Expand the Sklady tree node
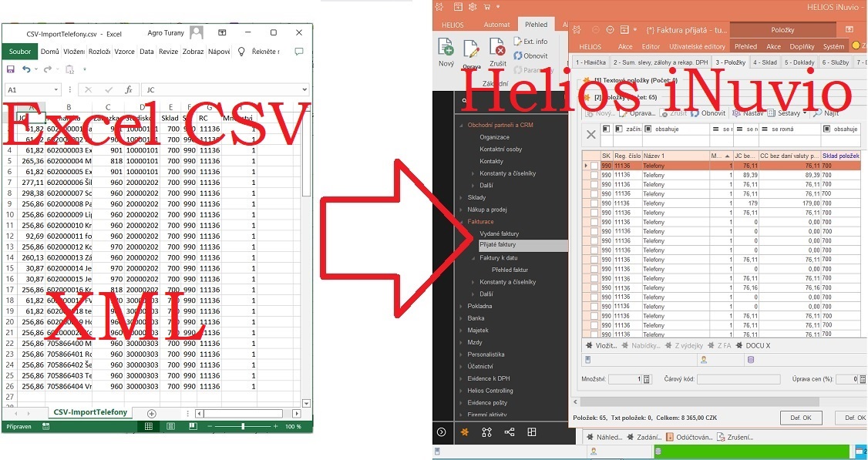Viewport: 868px width, 460px height. [461, 197]
